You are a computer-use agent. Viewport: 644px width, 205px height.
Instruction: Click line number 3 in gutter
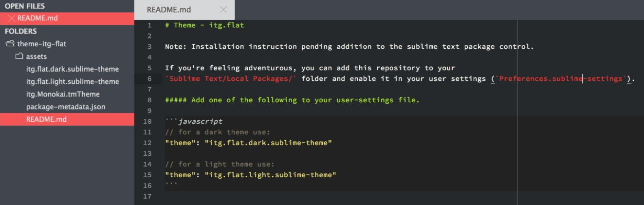point(149,47)
